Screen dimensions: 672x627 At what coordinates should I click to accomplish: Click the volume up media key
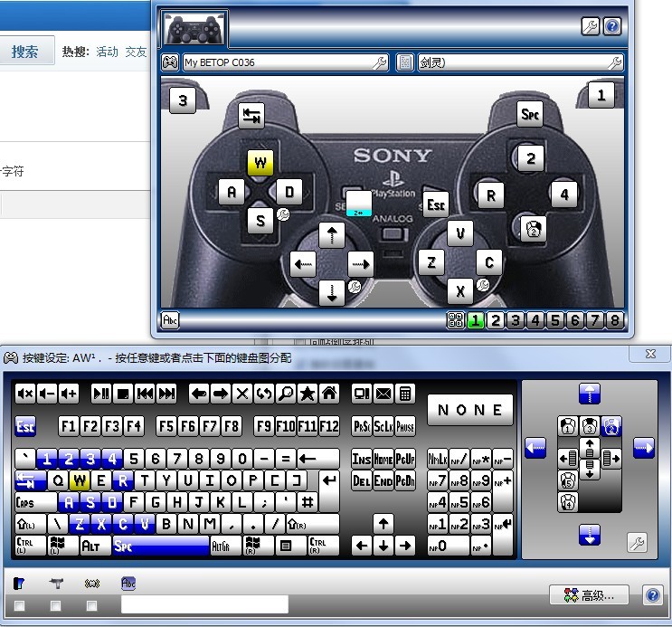[x=69, y=394]
